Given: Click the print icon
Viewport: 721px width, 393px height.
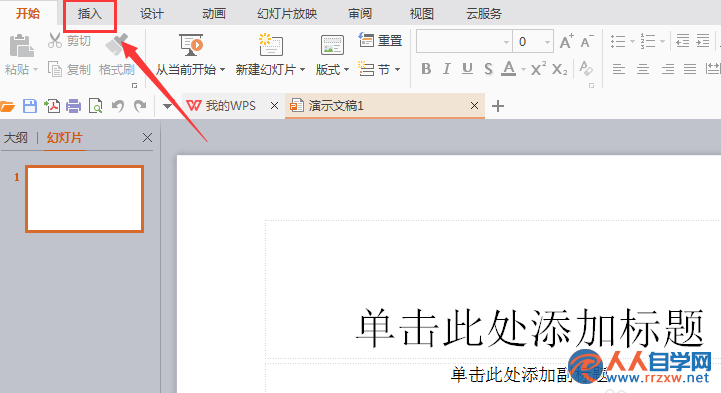Looking at the screenshot, I should click(x=74, y=106).
